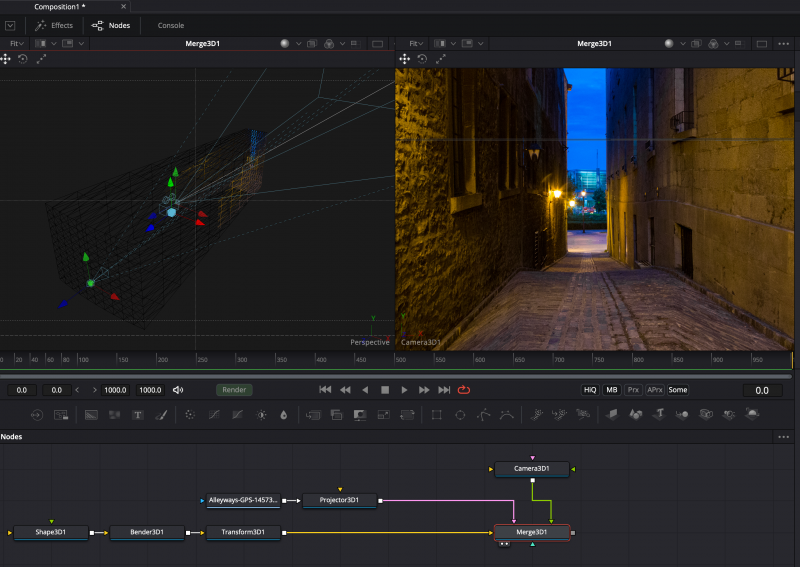Image resolution: width=800 pixels, height=567 pixels.
Task: Click the audio speaker icon
Action: [x=178, y=390]
